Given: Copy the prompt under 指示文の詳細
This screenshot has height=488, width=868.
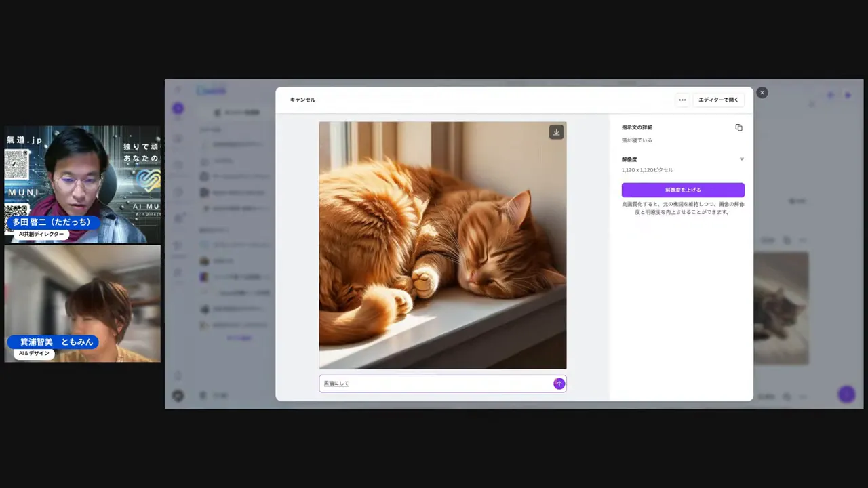Looking at the screenshot, I should [738, 127].
